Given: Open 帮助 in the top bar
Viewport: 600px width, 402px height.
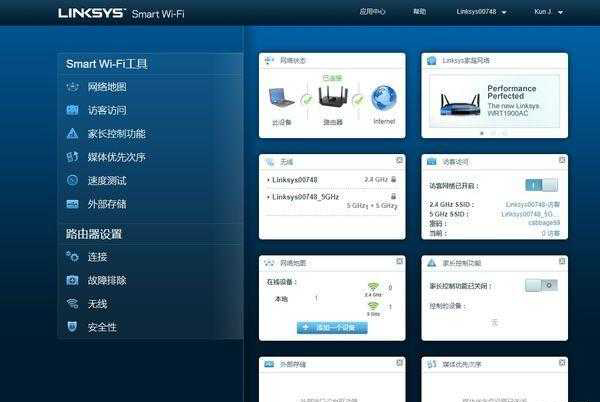Looking at the screenshot, I should point(418,13).
